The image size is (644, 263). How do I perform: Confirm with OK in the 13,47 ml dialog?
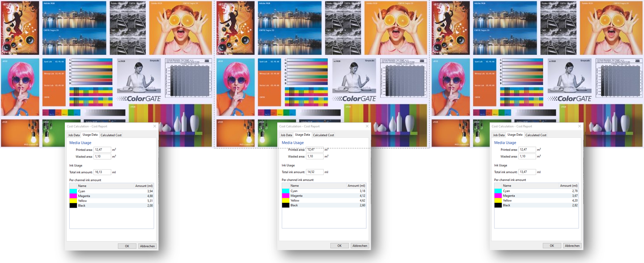point(551,246)
